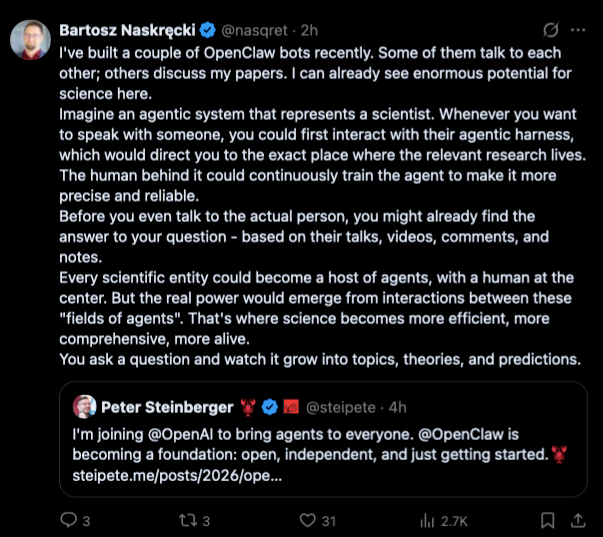The width and height of the screenshot is (603, 537).
Task: Open Bartosz Naskręcki's profile picture
Action: coord(31,40)
